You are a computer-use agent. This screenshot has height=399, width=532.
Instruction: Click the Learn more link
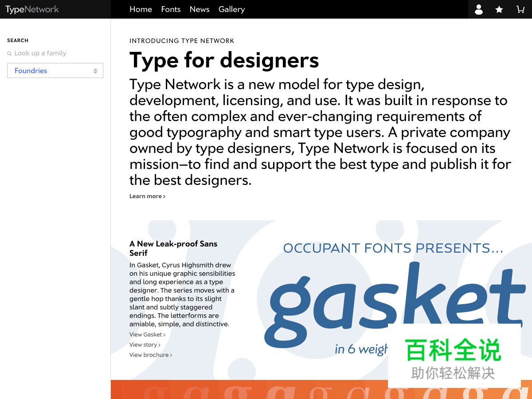(147, 196)
